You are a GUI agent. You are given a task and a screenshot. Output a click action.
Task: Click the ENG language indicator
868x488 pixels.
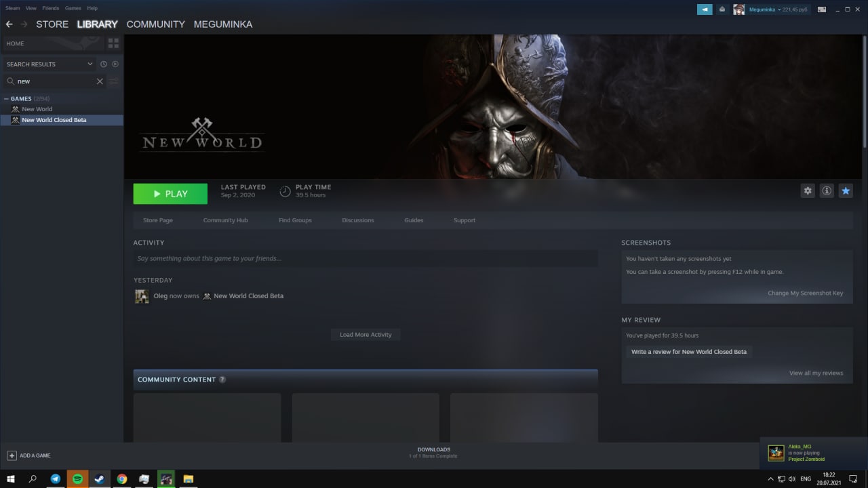pyautogui.click(x=806, y=479)
